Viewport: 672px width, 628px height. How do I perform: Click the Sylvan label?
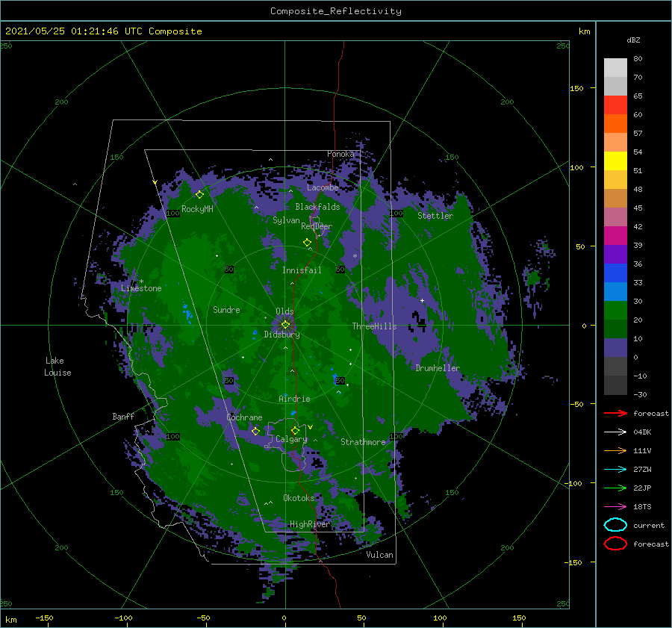click(x=286, y=220)
